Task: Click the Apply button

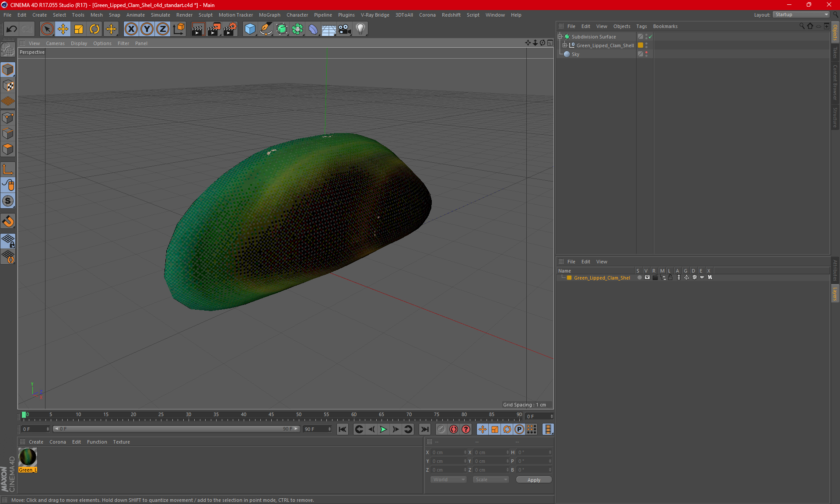Action: pyautogui.click(x=534, y=480)
